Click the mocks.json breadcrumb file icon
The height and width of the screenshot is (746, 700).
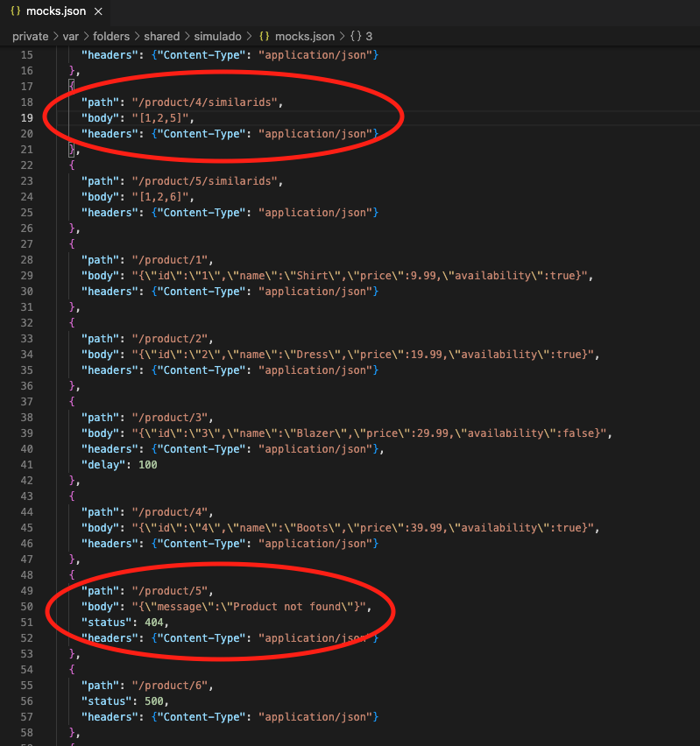click(264, 36)
